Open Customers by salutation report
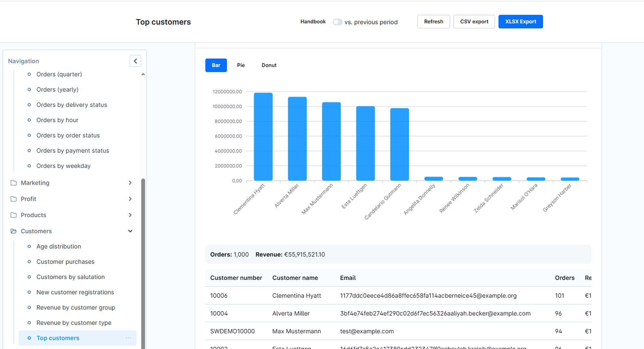This screenshot has height=349, width=644. pos(70,277)
